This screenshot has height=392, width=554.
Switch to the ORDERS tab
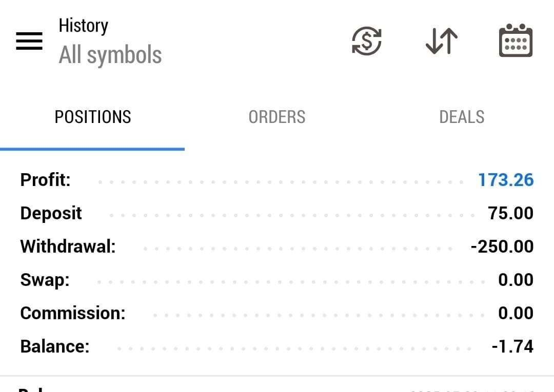(x=277, y=117)
